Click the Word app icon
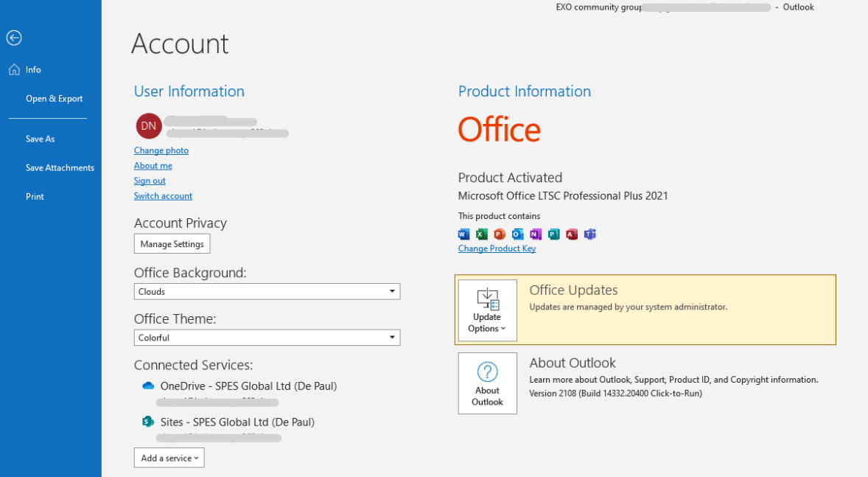The image size is (868, 477). [464, 234]
